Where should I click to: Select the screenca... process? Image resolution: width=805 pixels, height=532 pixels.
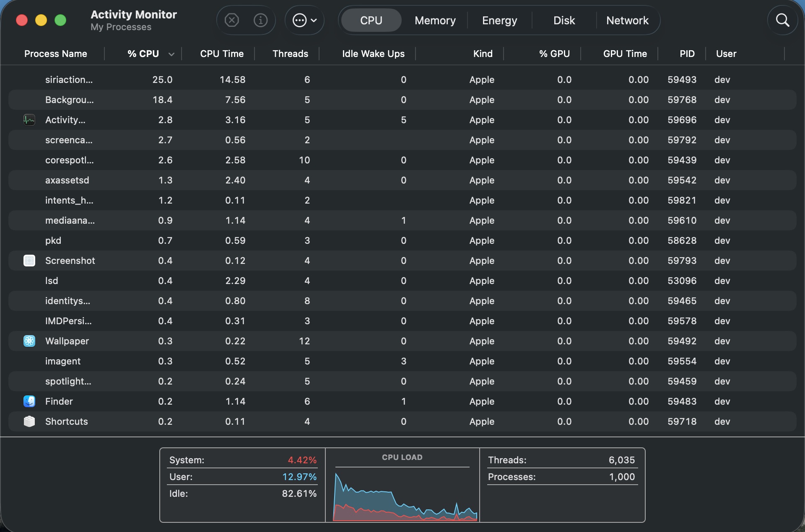pos(402,140)
